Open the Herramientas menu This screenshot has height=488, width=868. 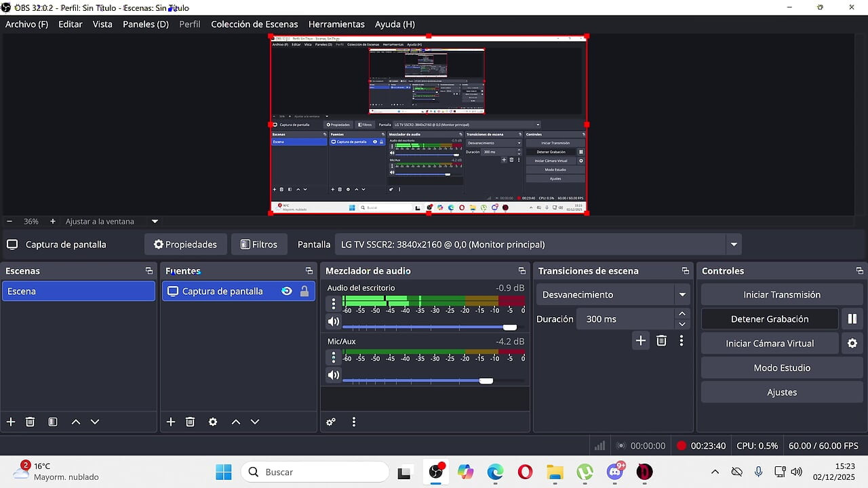pyautogui.click(x=336, y=24)
